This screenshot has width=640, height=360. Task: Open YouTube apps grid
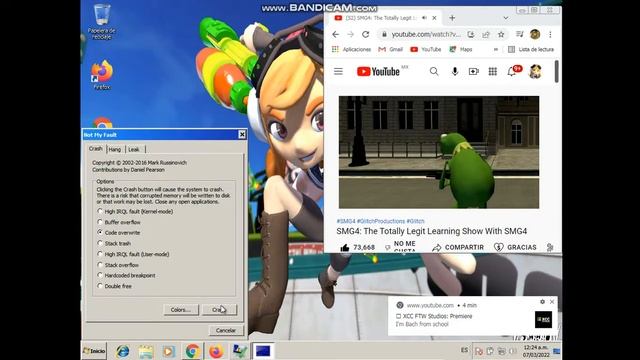pyautogui.click(x=493, y=72)
